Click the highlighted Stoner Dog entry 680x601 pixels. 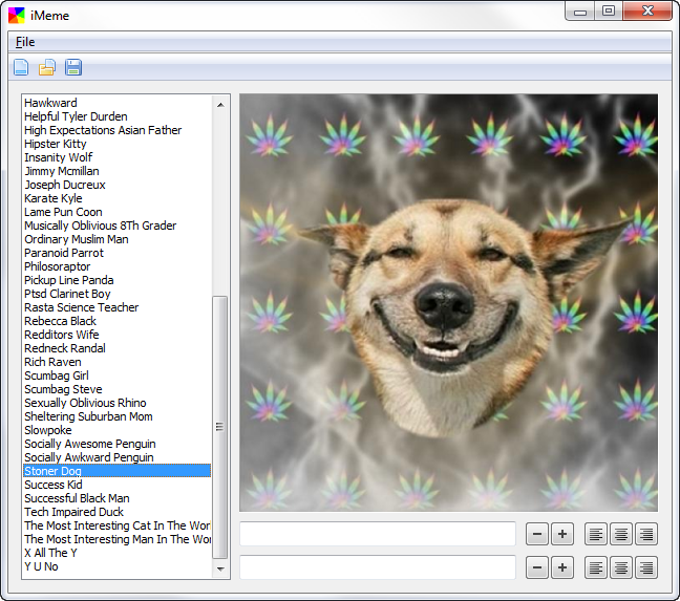(x=117, y=471)
